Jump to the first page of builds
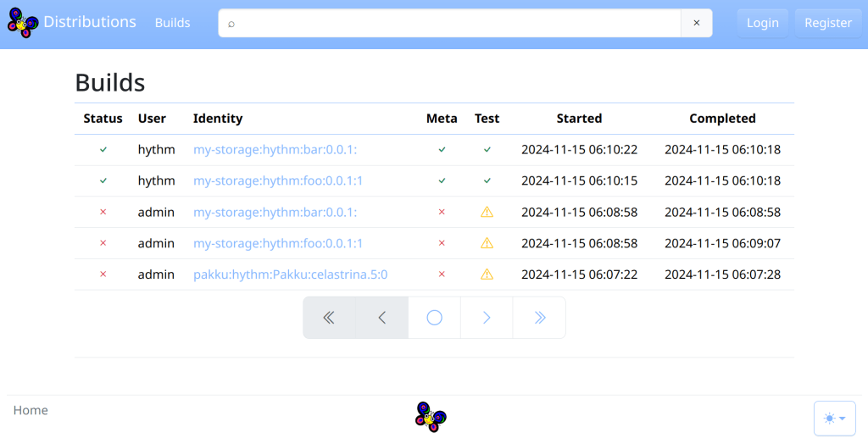This screenshot has width=868, height=438. point(330,318)
